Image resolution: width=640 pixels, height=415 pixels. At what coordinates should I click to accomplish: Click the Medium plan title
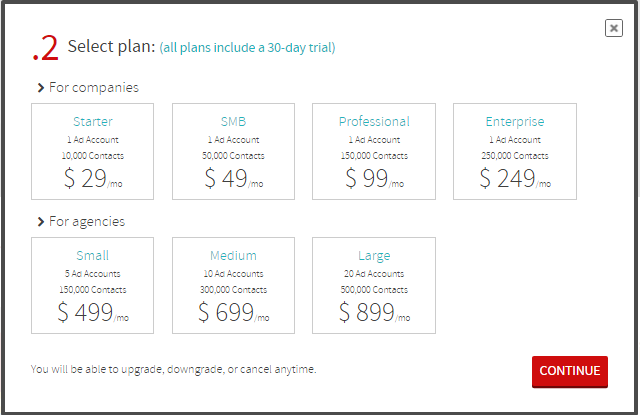[x=233, y=256]
